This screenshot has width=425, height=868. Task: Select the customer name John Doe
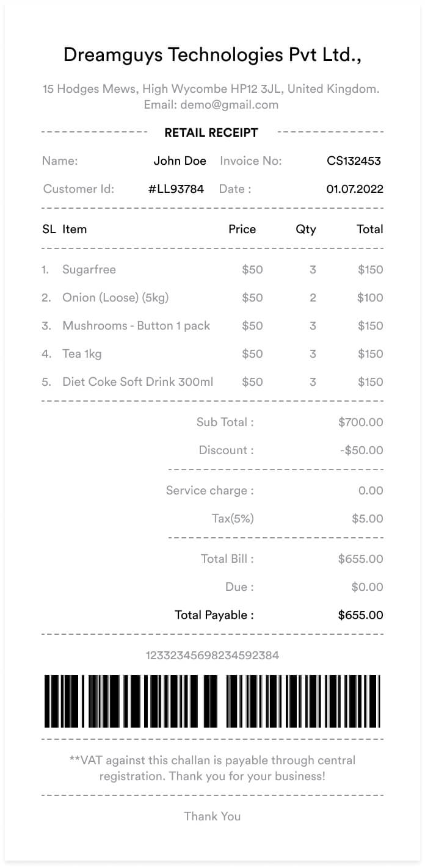180,161
